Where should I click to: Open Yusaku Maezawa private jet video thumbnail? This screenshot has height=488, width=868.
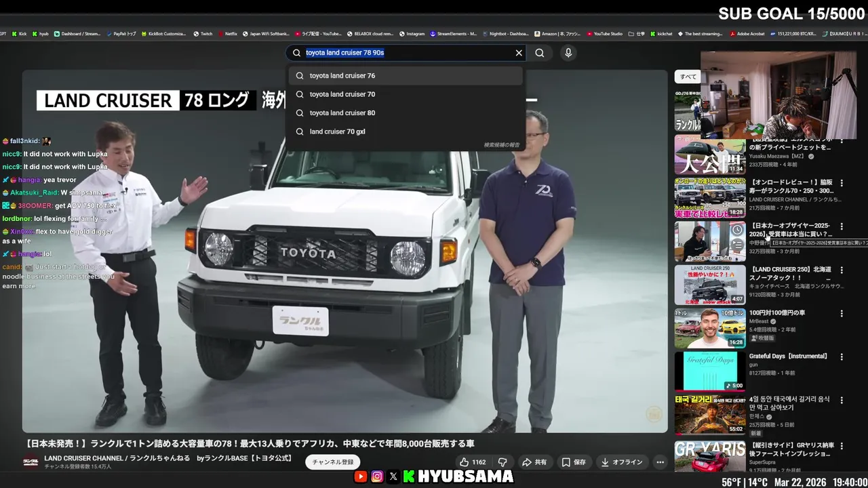[x=710, y=156]
